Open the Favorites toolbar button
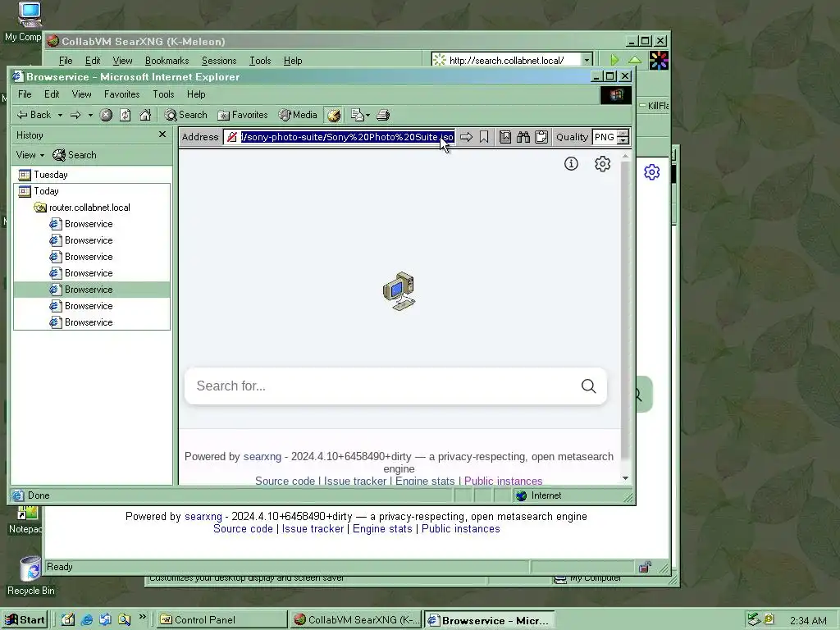840x630 pixels. coord(243,115)
